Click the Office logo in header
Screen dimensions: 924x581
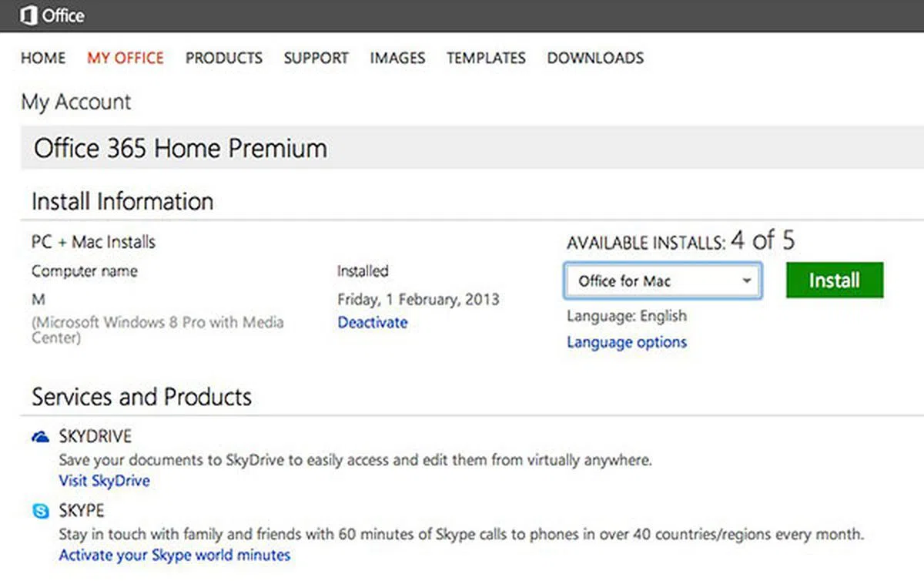(x=52, y=15)
